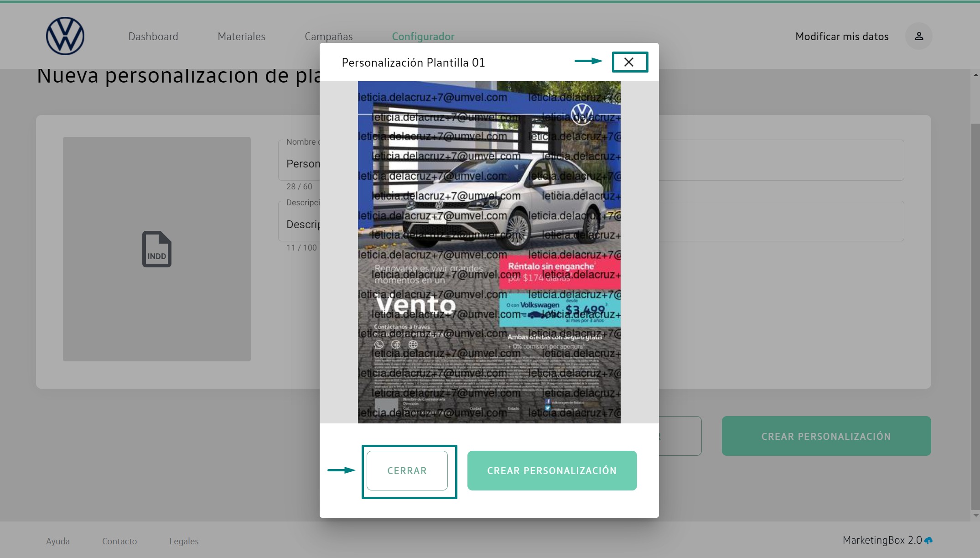Image resolution: width=980 pixels, height=558 pixels.
Task: Click the INDD file icon
Action: [x=156, y=249]
